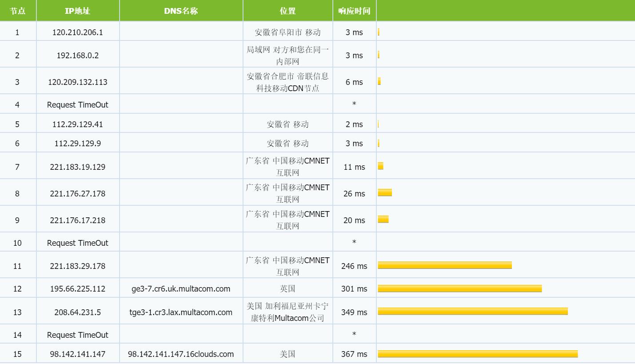Click the DNS名称 column header
The width and height of the screenshot is (635, 364).
point(181,11)
